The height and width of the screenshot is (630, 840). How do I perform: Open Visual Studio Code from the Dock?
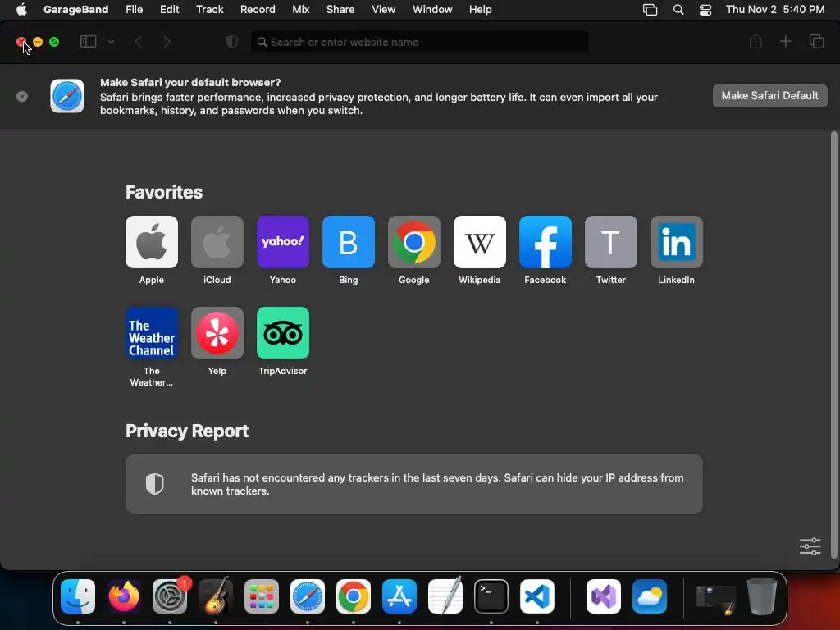537,596
